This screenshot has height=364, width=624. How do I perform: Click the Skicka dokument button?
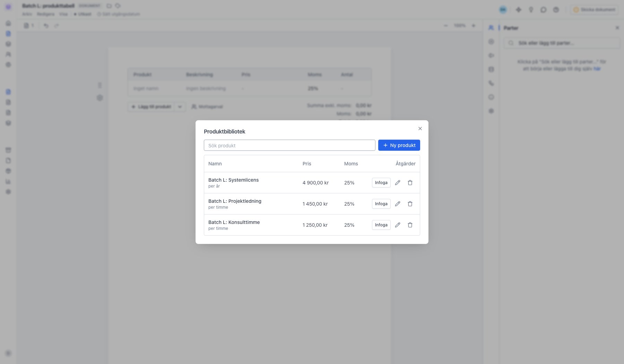pos(595,10)
